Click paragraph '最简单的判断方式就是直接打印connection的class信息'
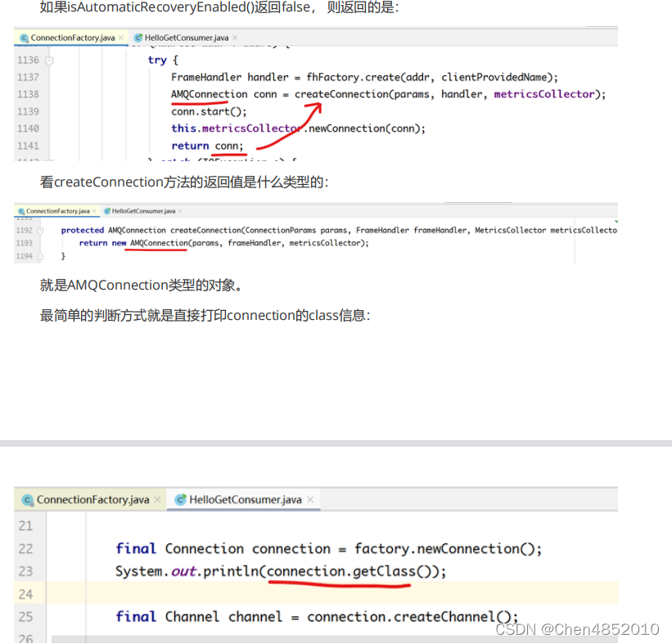Image resolution: width=672 pixels, height=643 pixels. coord(205,316)
